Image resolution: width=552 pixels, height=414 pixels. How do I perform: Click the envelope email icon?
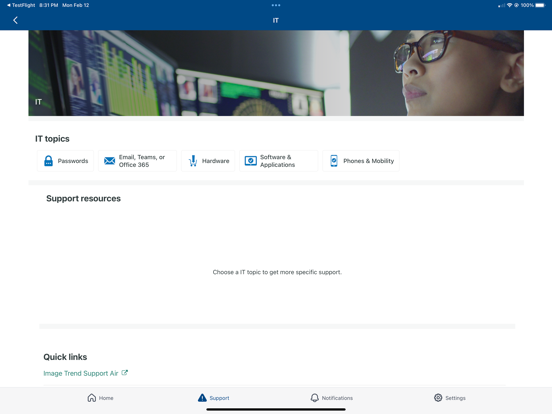(109, 161)
